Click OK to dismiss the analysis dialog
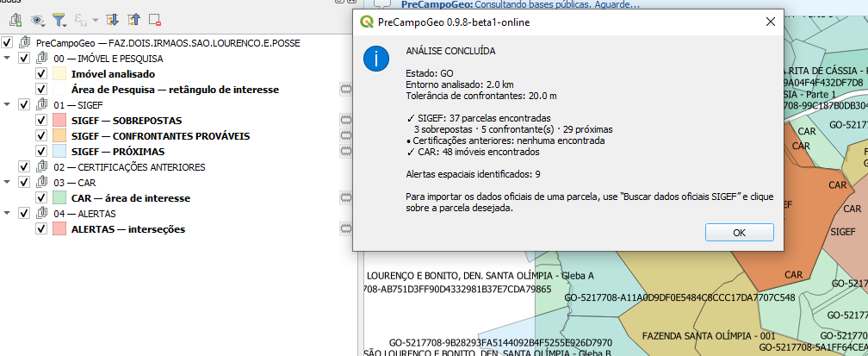 click(739, 233)
